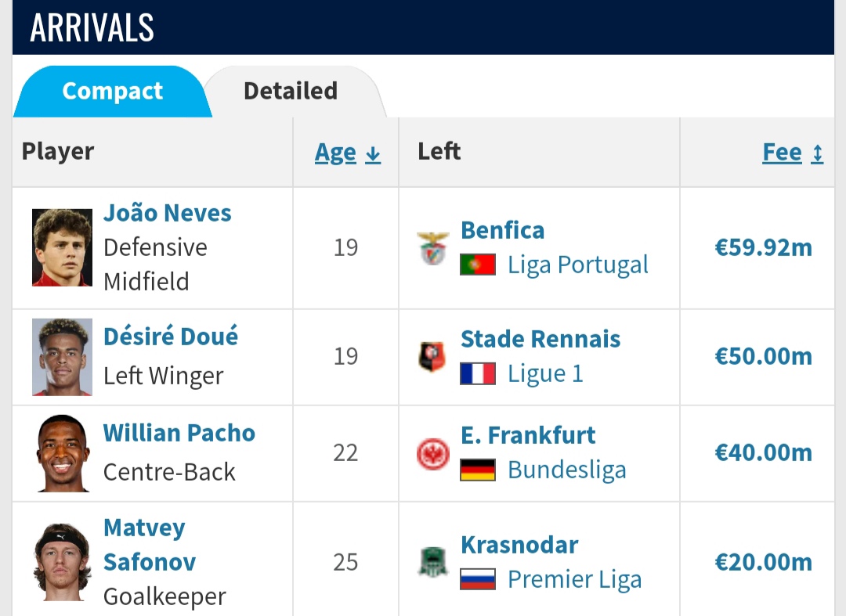Viewport: 846px width, 616px height.
Task: Open the Liga Portugal league link
Action: tap(578, 265)
